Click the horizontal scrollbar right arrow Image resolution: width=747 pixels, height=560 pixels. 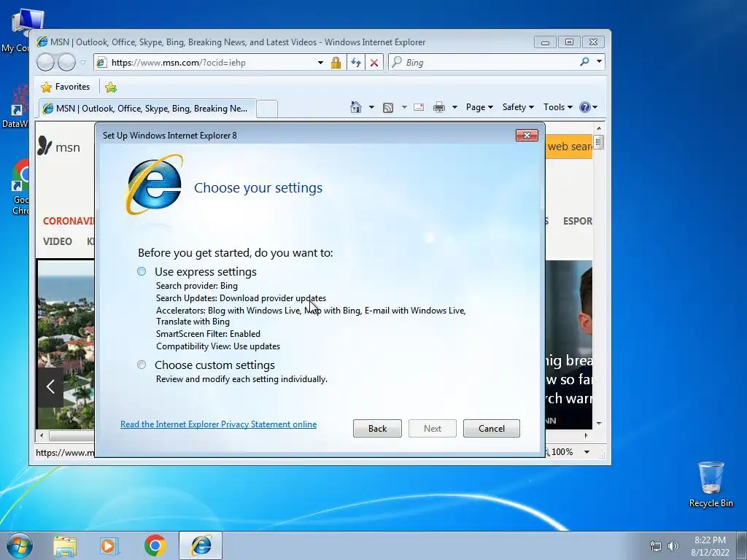click(586, 435)
